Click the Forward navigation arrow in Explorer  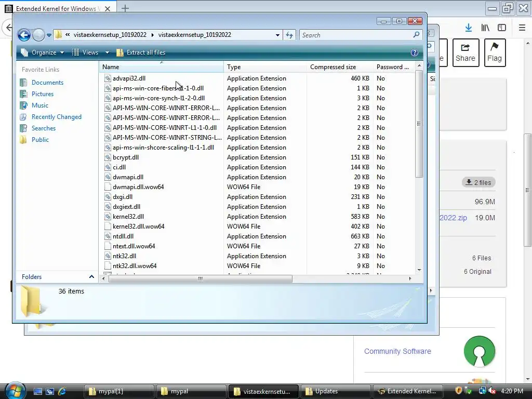[38, 35]
